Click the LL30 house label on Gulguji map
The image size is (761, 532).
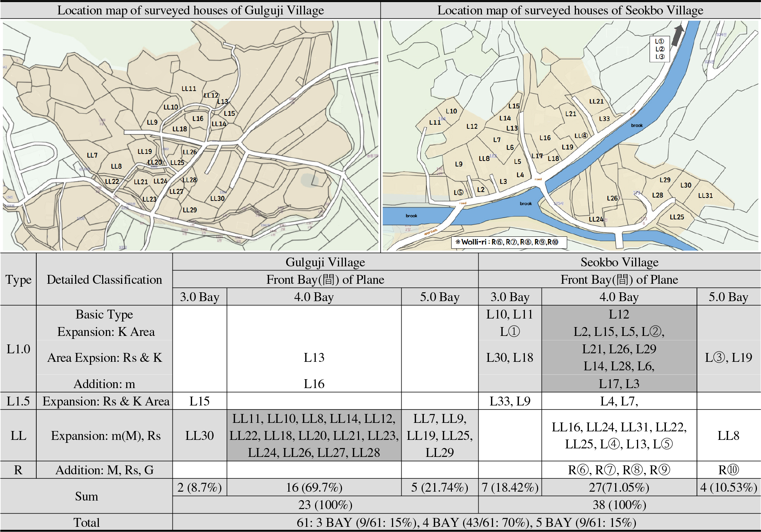(217, 199)
